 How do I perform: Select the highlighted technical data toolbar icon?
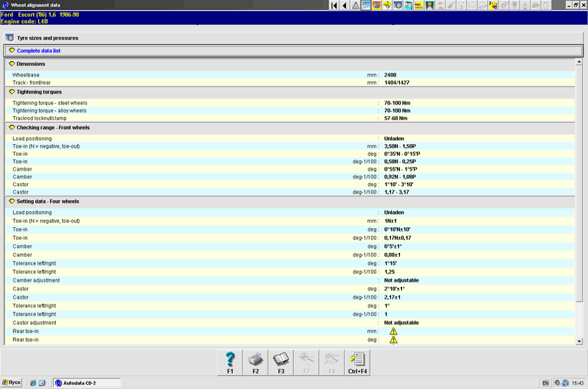365,5
